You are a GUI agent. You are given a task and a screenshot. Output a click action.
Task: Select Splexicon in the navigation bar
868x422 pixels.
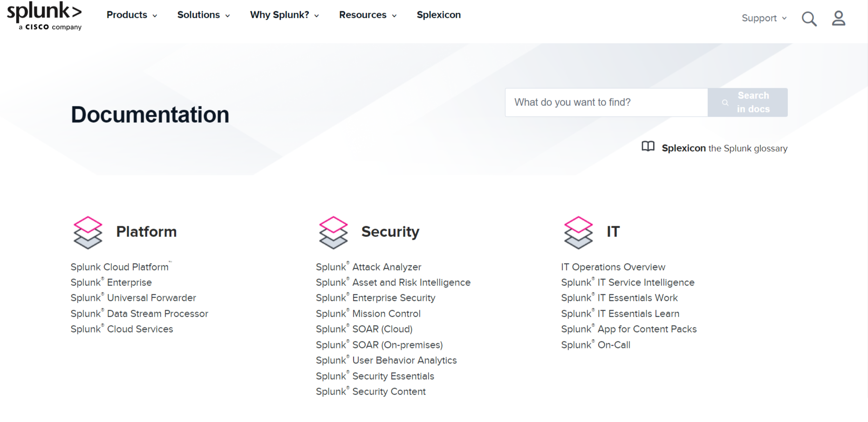pos(438,15)
